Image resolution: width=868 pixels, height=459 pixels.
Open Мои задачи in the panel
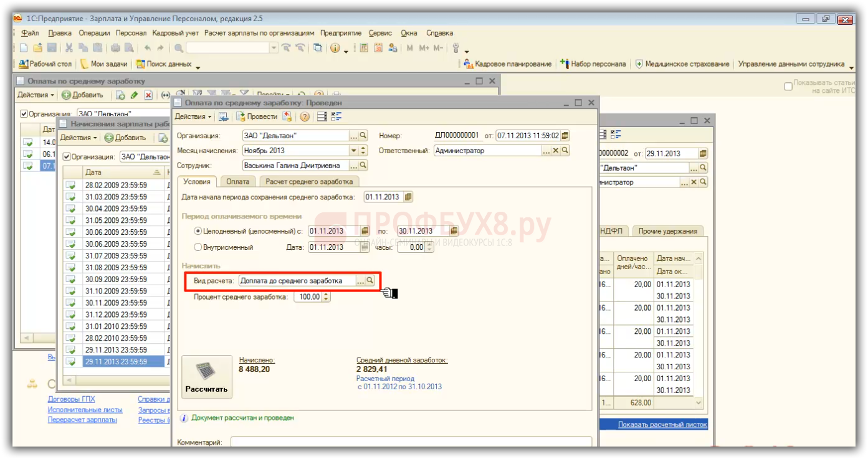(x=104, y=64)
